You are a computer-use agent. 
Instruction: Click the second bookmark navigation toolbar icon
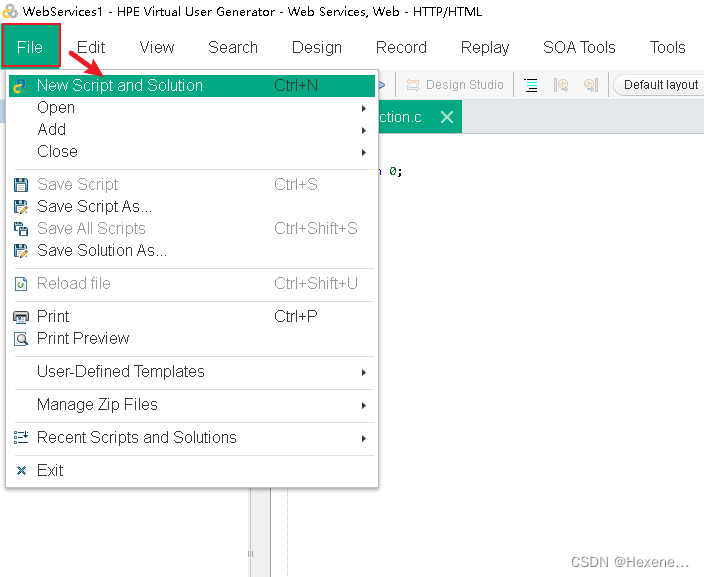tap(591, 85)
